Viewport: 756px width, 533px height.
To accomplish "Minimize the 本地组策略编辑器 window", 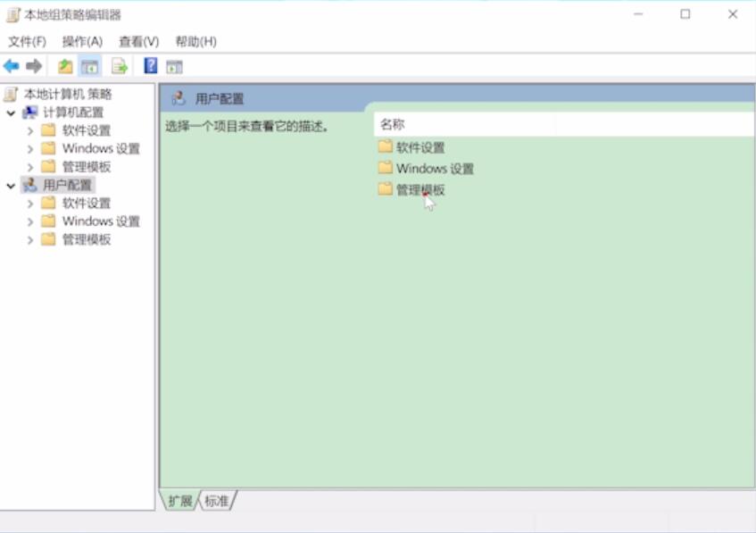I will 638,14.
